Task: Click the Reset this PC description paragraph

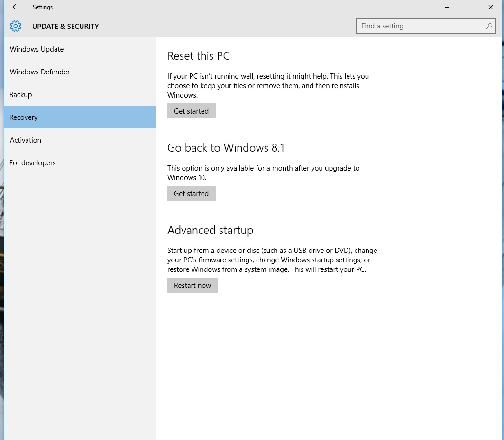Action: 268,86
